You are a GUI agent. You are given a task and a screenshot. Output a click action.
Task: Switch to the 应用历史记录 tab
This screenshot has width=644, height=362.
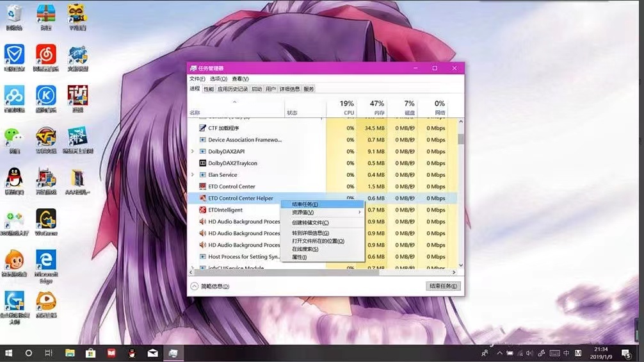click(233, 89)
